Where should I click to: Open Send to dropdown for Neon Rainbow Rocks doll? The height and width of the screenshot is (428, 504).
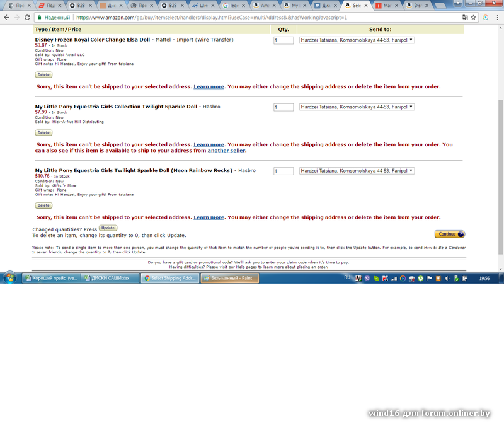point(357,171)
